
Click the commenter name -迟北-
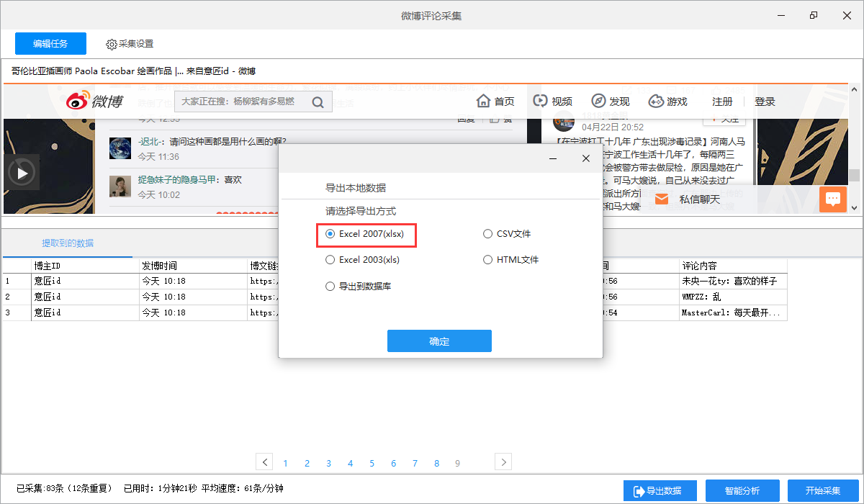[150, 142]
